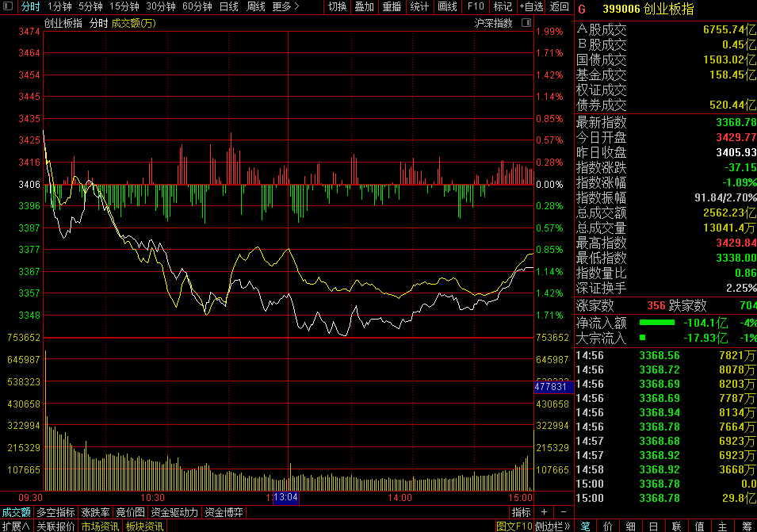Collapse the 侧边栏 sidebar
This screenshot has width=757, height=532.
click(x=552, y=526)
